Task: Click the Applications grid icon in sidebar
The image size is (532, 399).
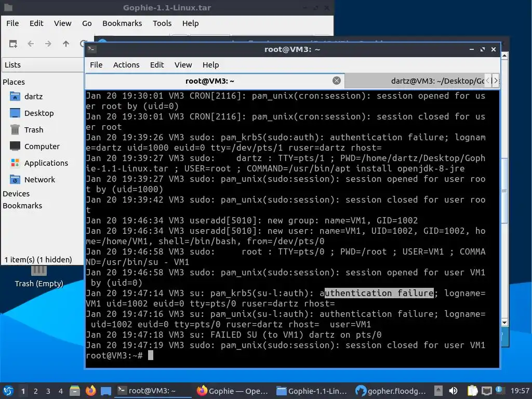Action: coord(15,163)
